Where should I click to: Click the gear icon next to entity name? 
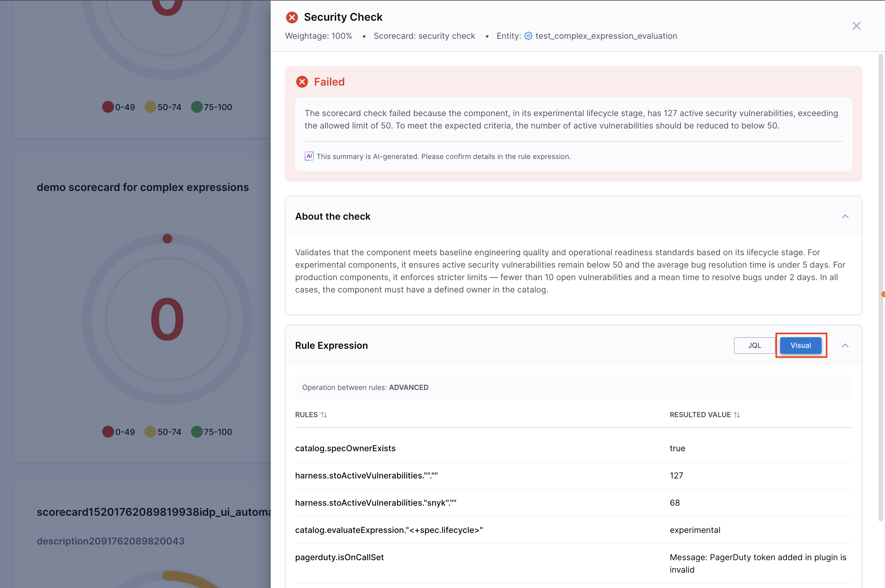[x=528, y=36]
